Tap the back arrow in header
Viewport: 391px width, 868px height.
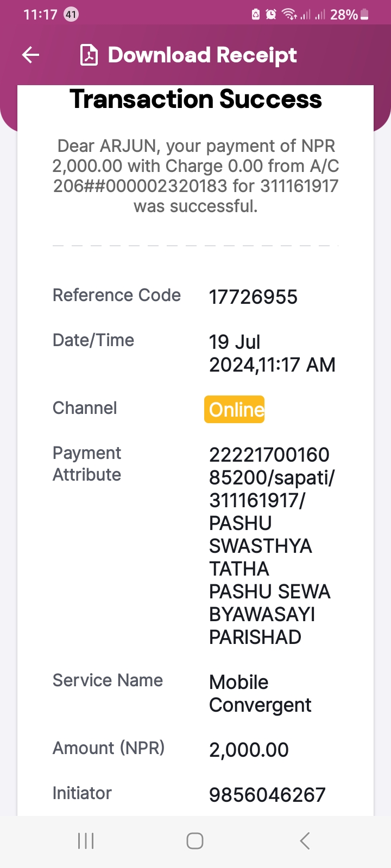tap(30, 55)
